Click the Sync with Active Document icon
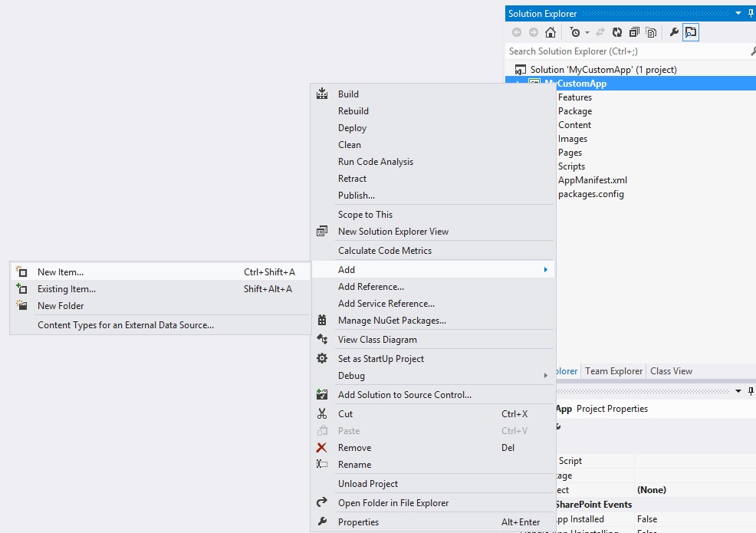 click(600, 32)
